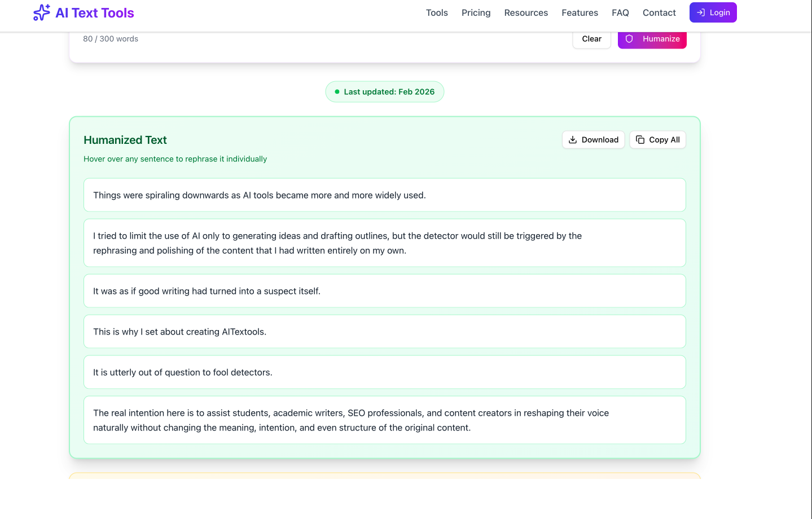
Task: Open the Pricing page from the navigation
Action: coord(476,12)
